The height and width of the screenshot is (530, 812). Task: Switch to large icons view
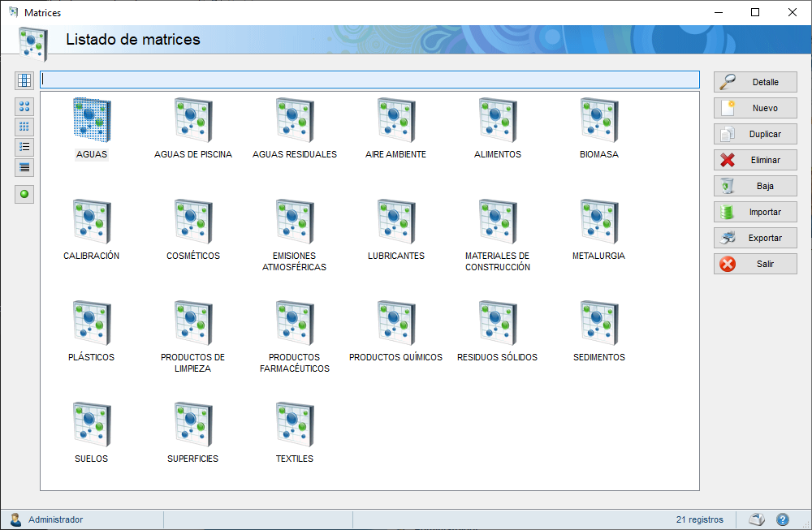coord(24,106)
